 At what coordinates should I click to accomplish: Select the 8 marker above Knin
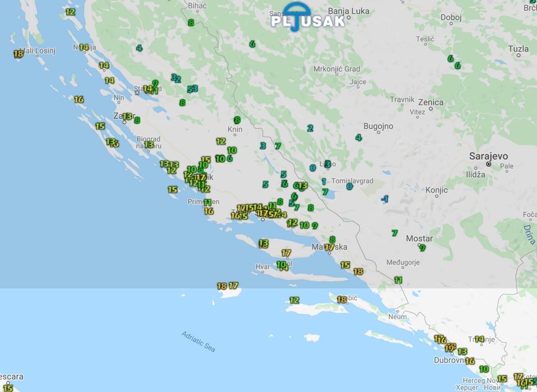pos(237,120)
